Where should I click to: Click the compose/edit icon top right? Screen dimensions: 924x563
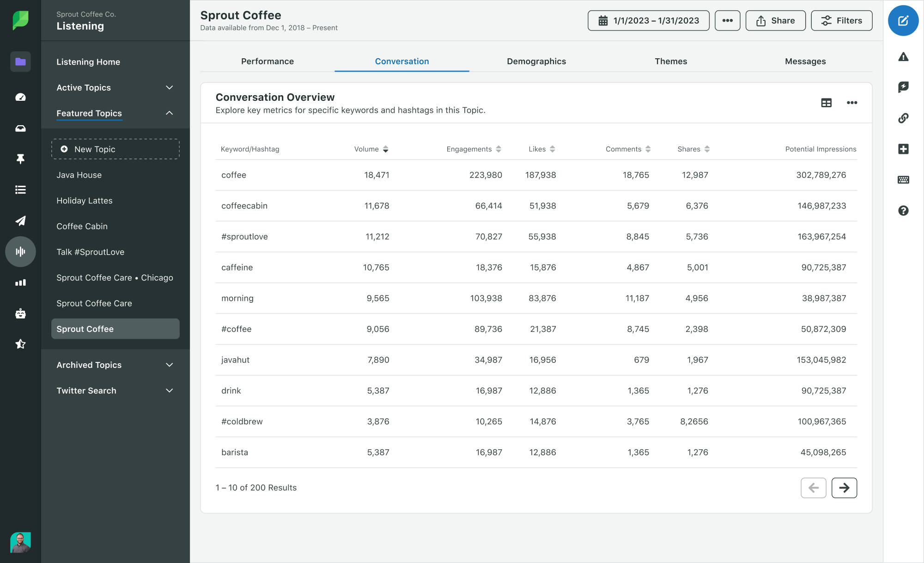pos(903,21)
